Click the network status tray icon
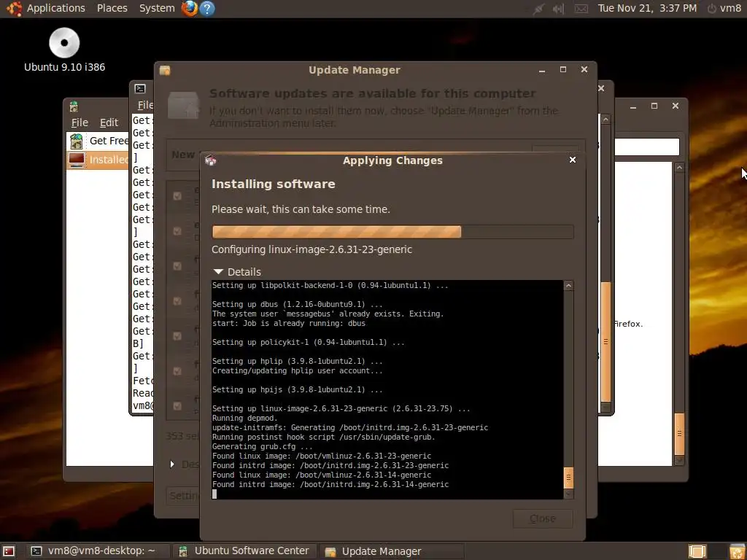This screenshot has height=560, width=747. coord(539,9)
